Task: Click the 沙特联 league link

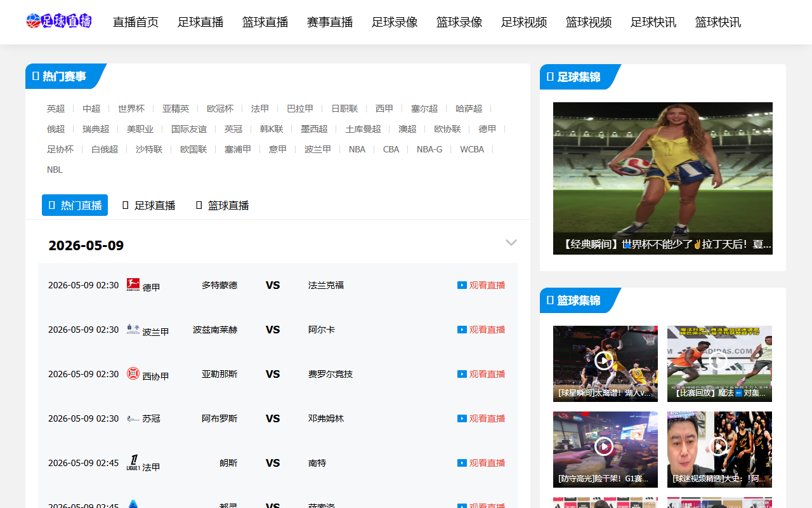Action: pos(149,149)
